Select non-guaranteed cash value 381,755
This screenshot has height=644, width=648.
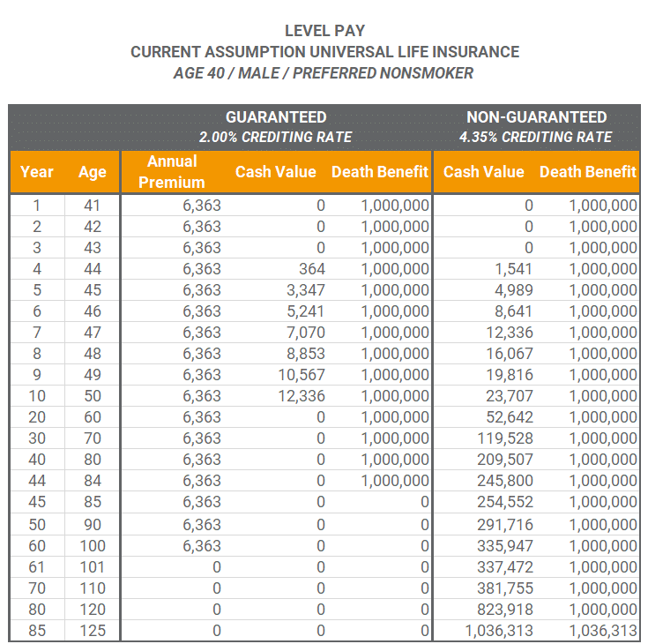[x=505, y=588]
